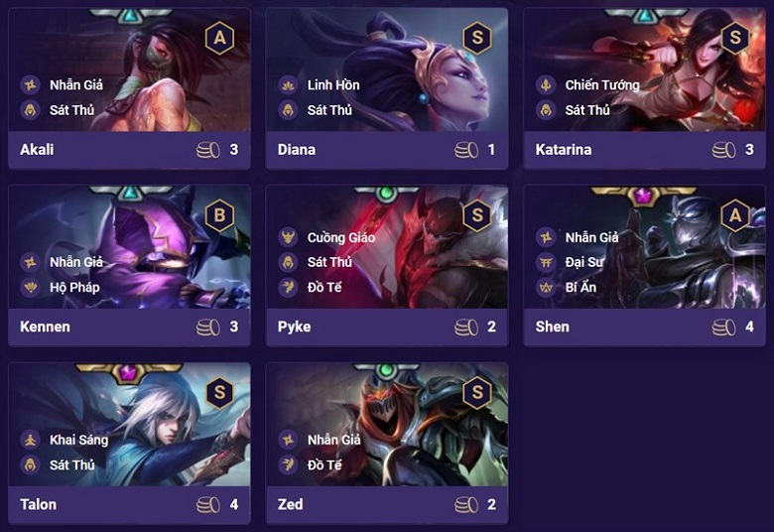Click Nhẫn Giả trait icon on Akali card
The width and height of the screenshot is (774, 532).
pyautogui.click(x=30, y=85)
